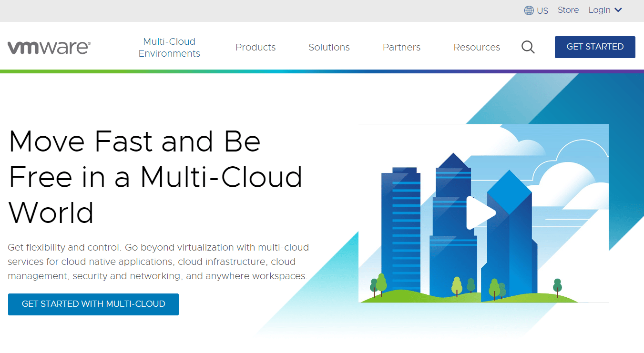Click GET STARTED WITH MULTI-CLOUD button
Screen dimensions: 644x353
click(x=93, y=304)
